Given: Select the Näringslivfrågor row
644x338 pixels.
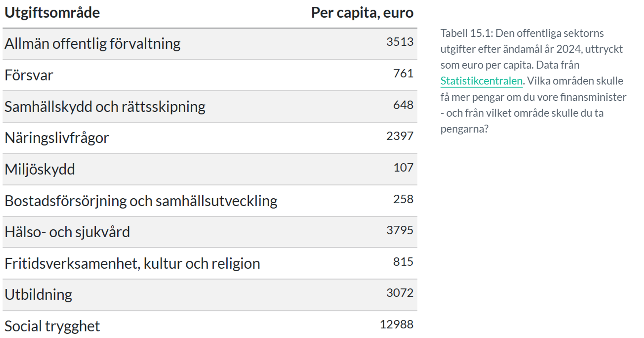Looking at the screenshot, I should [x=210, y=138].
